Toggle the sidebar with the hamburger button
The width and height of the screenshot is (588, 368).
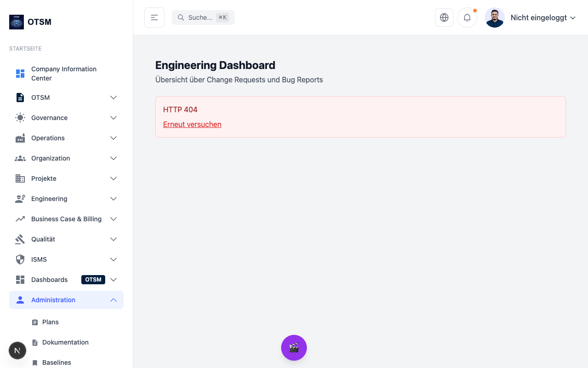[x=154, y=17]
